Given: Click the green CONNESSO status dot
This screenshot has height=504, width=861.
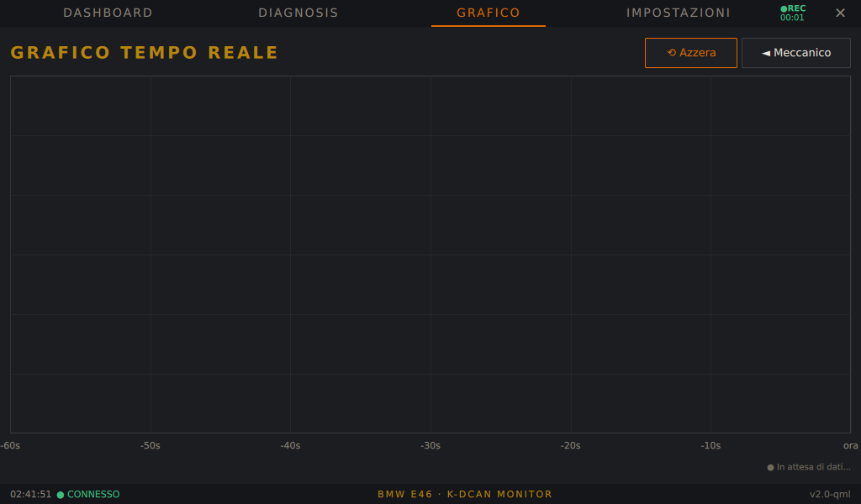Looking at the screenshot, I should tap(61, 495).
